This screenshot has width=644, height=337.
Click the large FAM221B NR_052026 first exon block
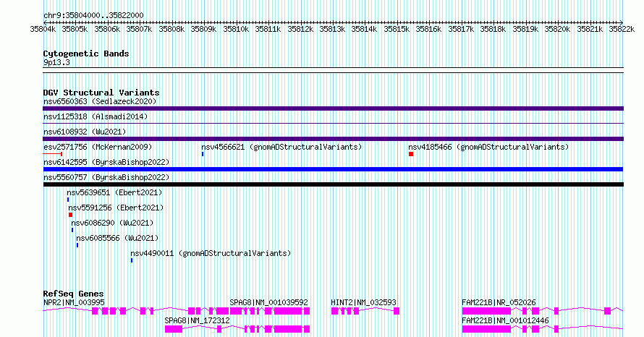point(486,311)
